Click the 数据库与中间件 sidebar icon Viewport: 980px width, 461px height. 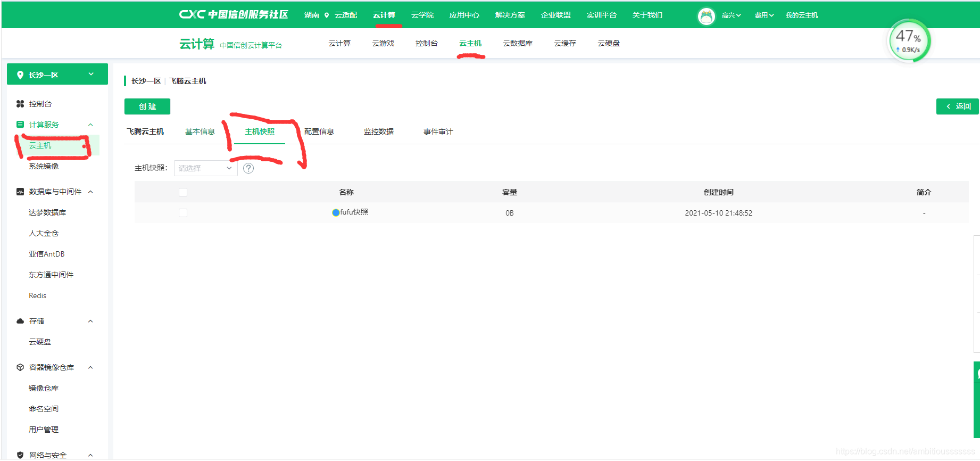click(x=20, y=192)
